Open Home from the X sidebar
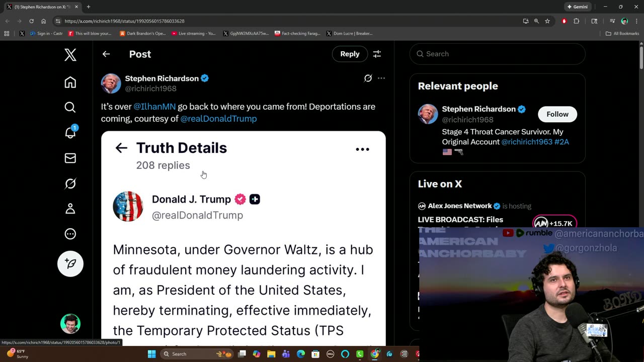Image resolution: width=644 pixels, height=362 pixels. pos(70,82)
